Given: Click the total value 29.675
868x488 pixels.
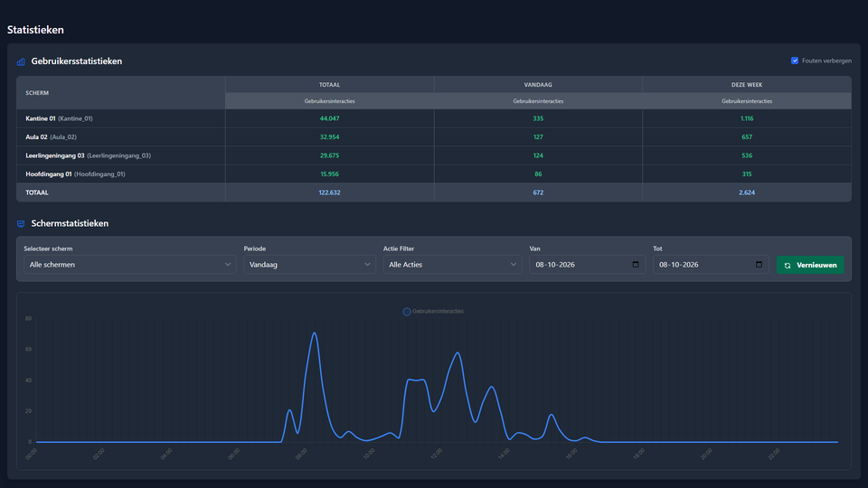Looking at the screenshot, I should pos(329,155).
